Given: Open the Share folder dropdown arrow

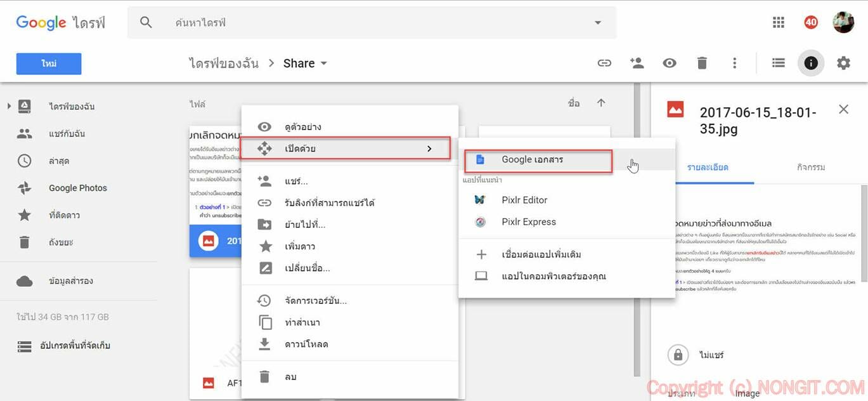Looking at the screenshot, I should coord(324,63).
